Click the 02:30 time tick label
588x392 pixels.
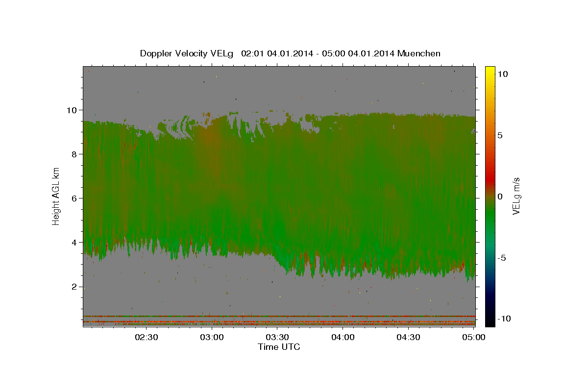pyautogui.click(x=147, y=337)
